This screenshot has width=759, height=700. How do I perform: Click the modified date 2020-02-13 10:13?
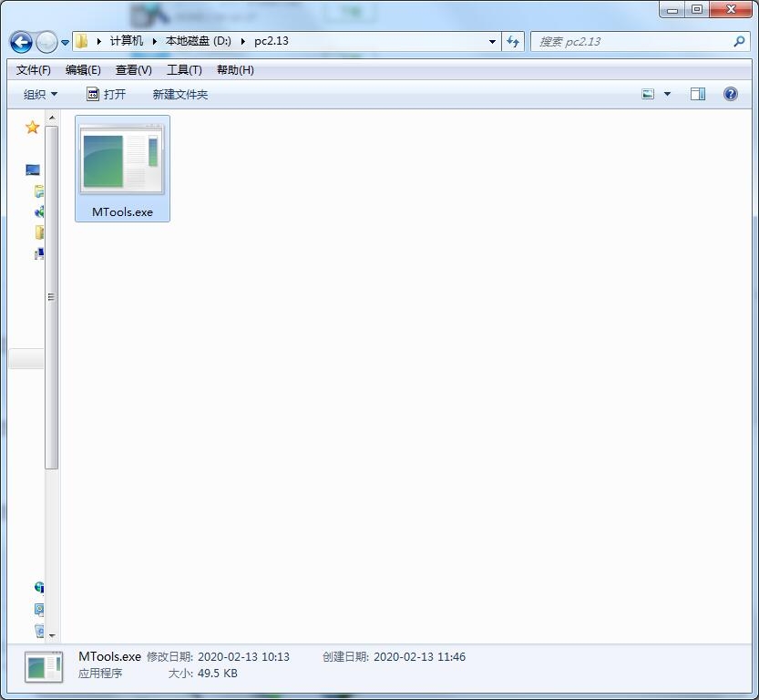(243, 657)
